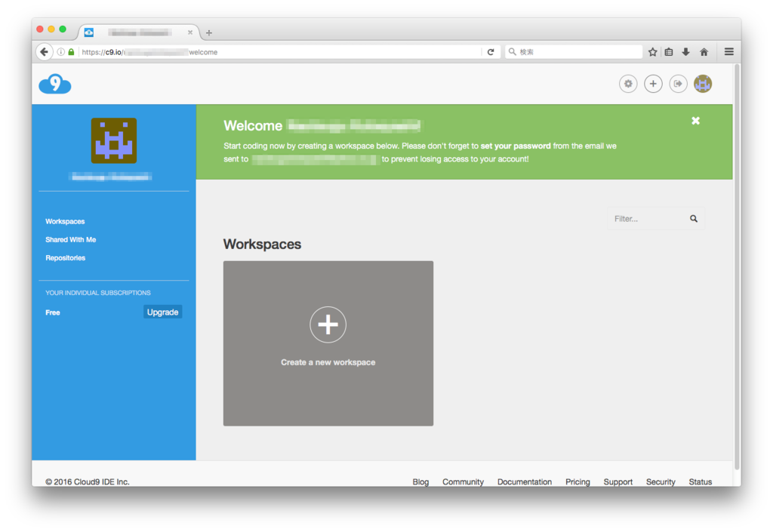Viewport: 773px width, 532px height.
Task: Click the Your Individual Subscriptions label
Action: pyautogui.click(x=98, y=293)
